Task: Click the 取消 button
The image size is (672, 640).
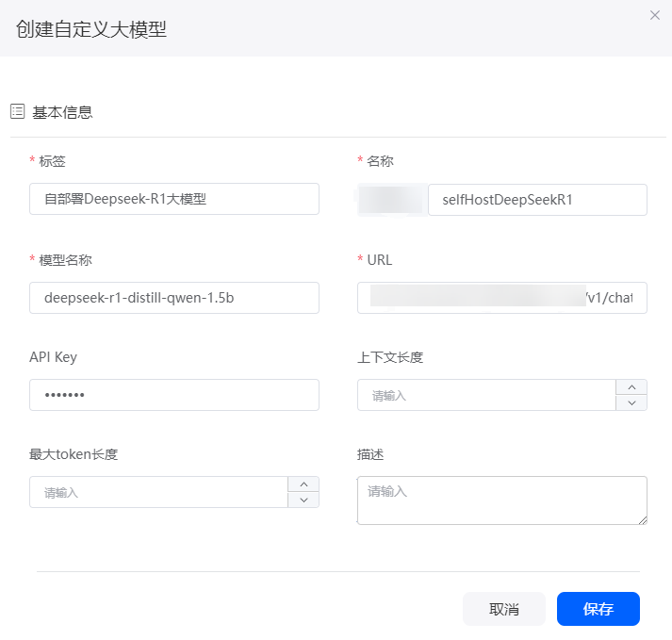Action: coord(504,609)
